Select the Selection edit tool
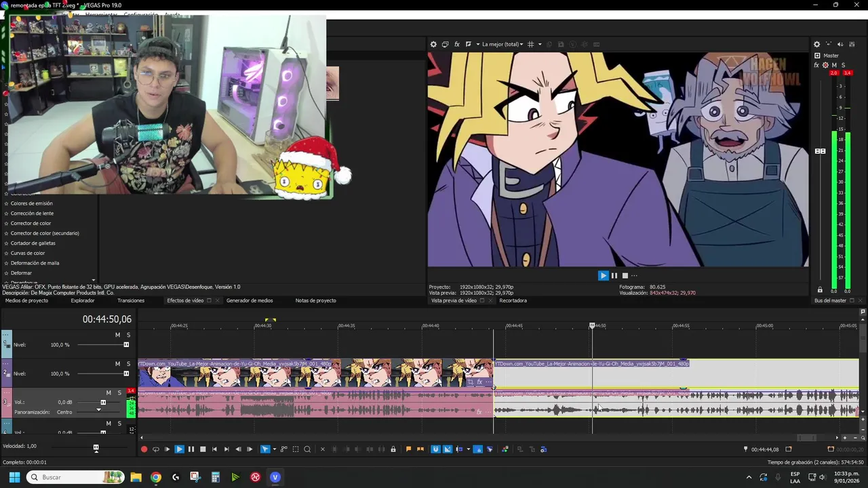The height and width of the screenshot is (488, 868). point(296,449)
